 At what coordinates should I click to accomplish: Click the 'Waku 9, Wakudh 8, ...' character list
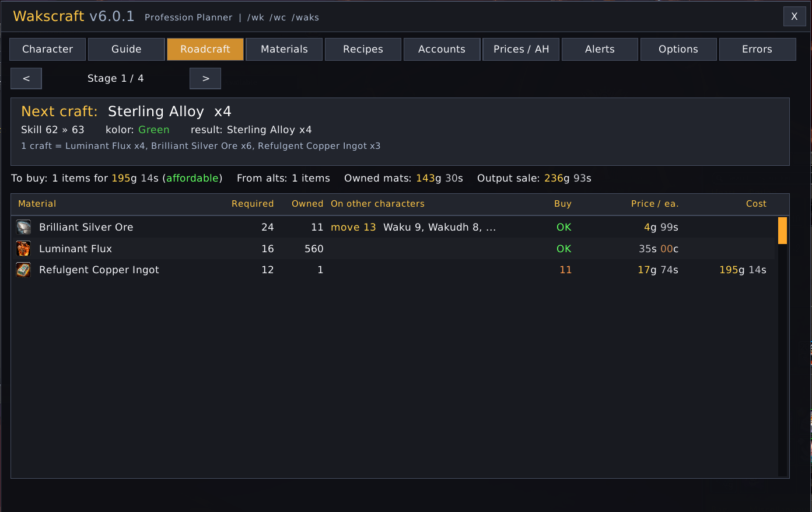(x=440, y=227)
